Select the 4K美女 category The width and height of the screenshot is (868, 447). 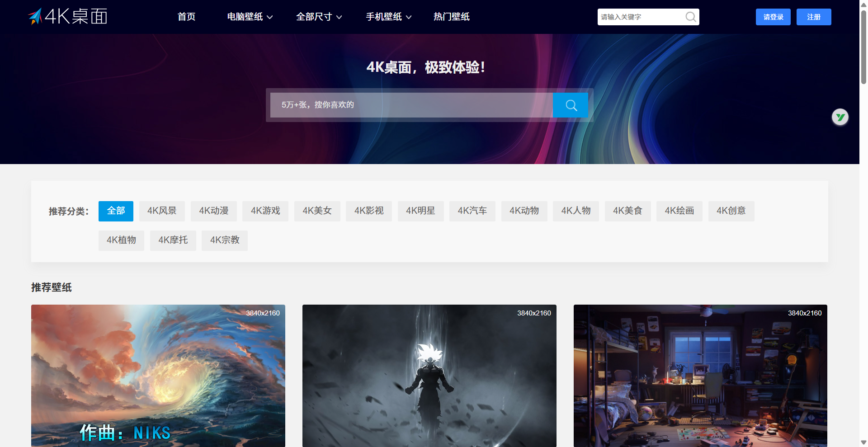point(317,211)
